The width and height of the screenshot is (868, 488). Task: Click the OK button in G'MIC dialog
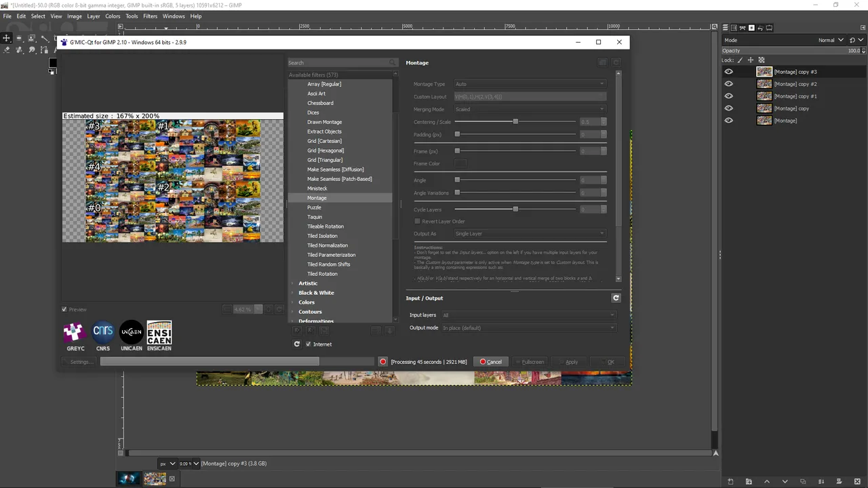(607, 362)
